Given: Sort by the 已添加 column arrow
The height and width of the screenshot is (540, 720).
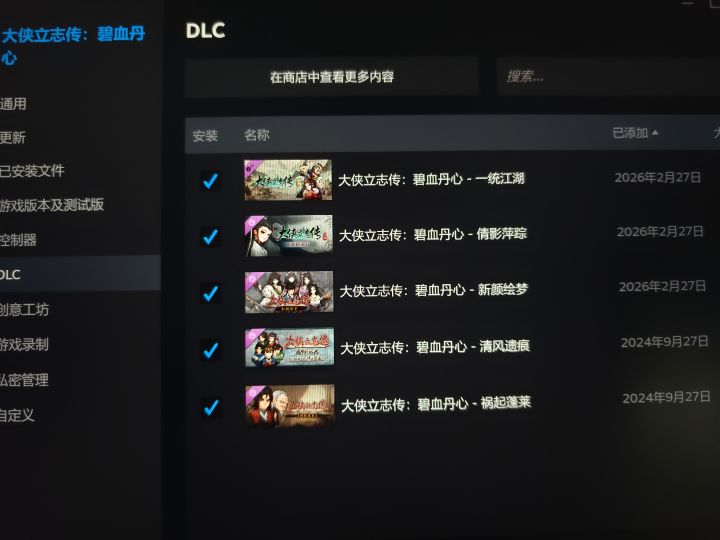Looking at the screenshot, I should pyautogui.click(x=655, y=133).
